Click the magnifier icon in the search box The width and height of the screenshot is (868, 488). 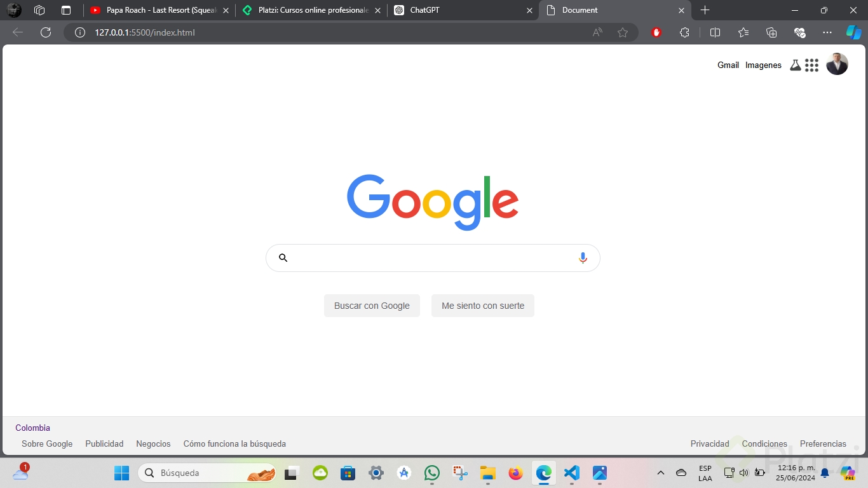[283, 258]
